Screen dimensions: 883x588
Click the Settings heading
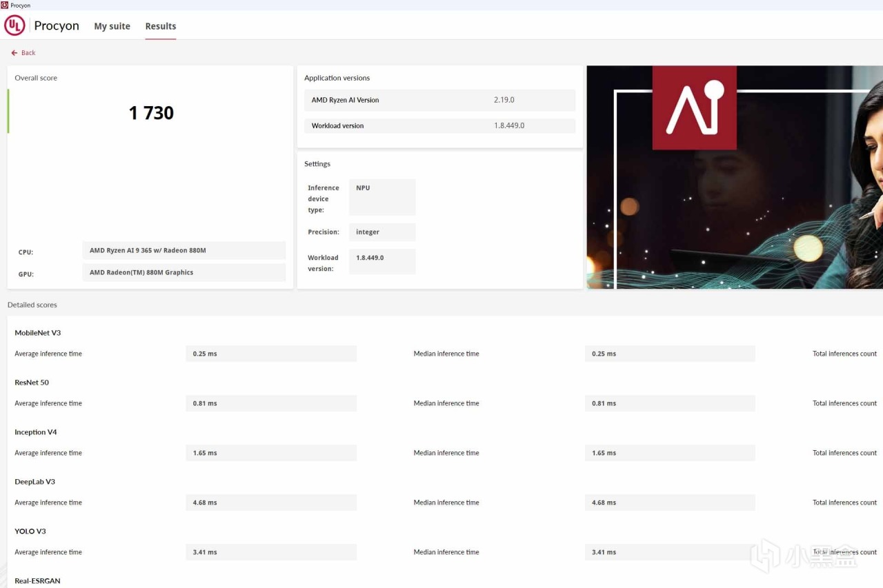[317, 164]
